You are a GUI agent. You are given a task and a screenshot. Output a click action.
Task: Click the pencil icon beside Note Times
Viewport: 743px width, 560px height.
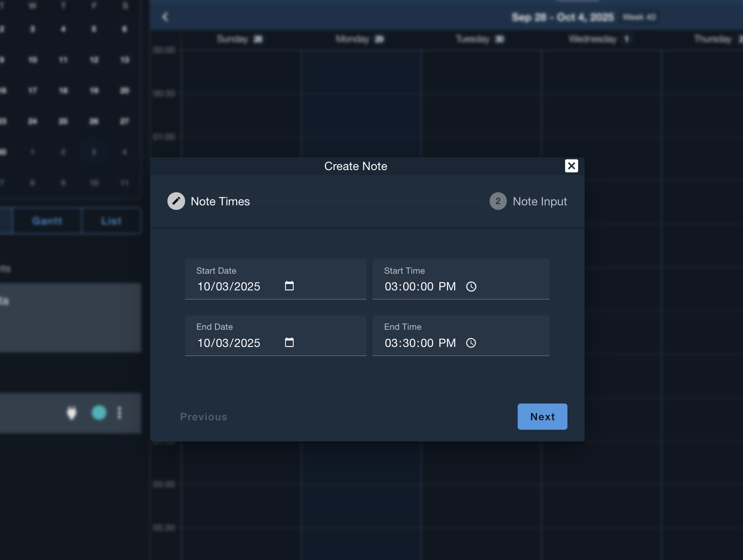176,201
